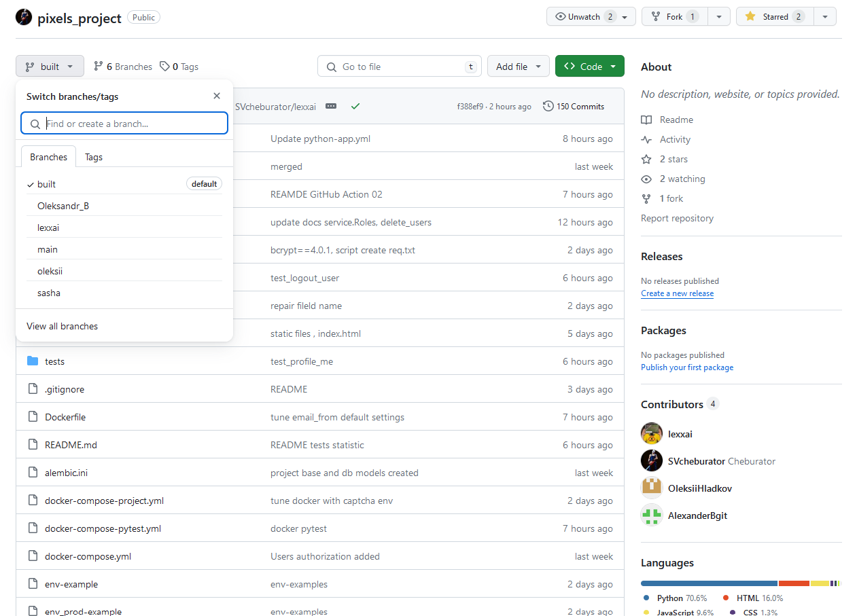The width and height of the screenshot is (857, 616).
Task: Click the docker-compose.yml file icon
Action: 33,556
